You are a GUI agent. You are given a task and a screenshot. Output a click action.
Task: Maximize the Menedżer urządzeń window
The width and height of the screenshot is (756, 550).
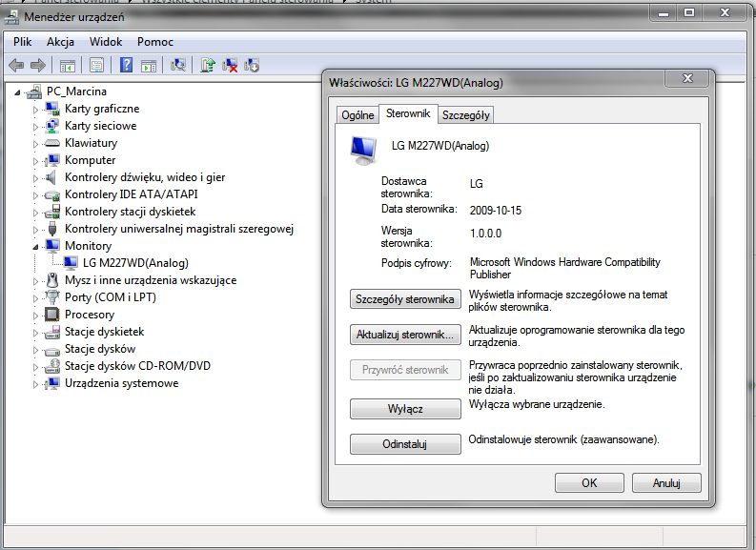tap(689, 13)
